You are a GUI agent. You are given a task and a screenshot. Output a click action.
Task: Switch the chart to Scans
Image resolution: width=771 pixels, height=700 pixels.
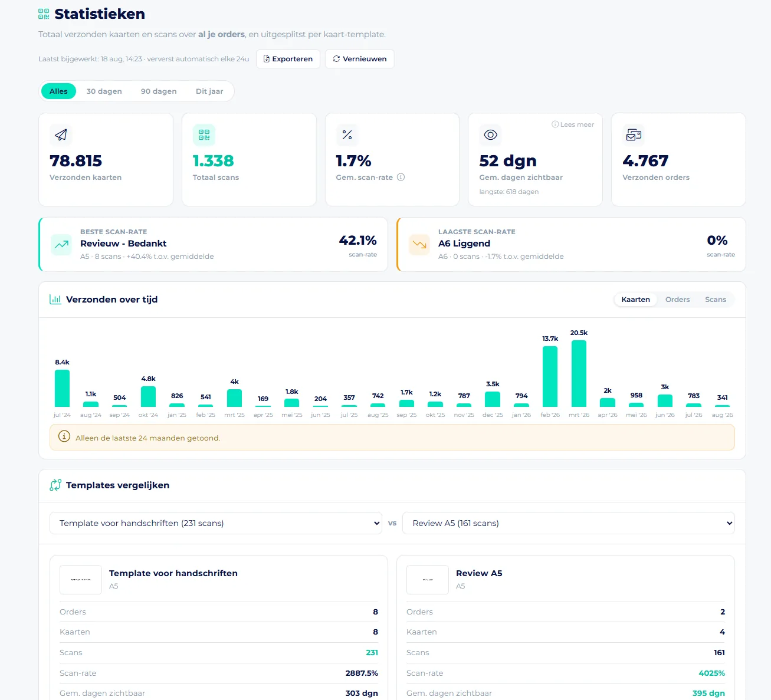coord(716,300)
